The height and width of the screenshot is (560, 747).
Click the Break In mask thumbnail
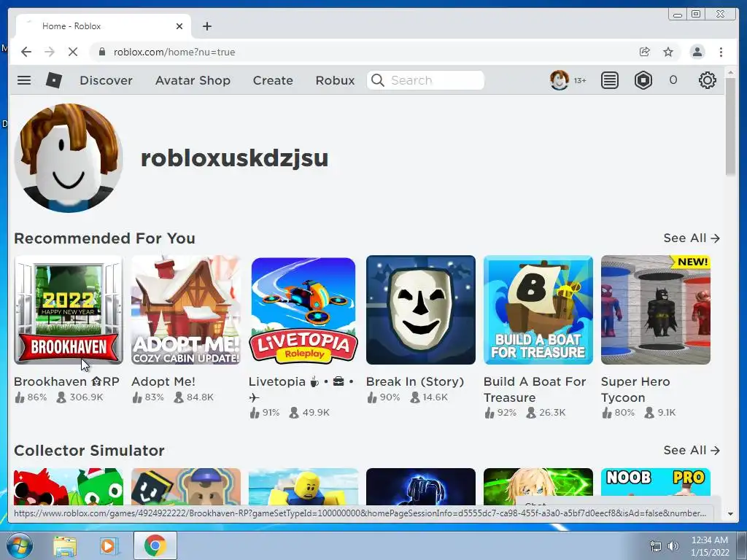(421, 310)
